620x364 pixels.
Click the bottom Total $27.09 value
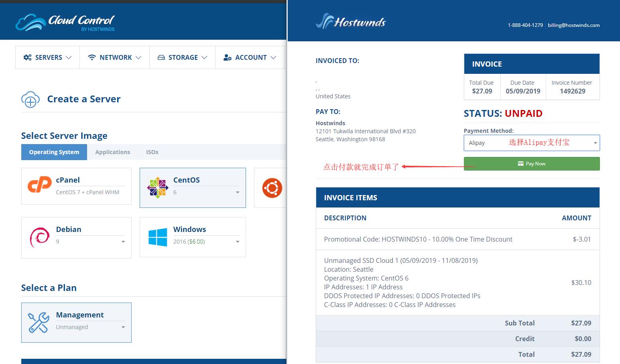pyautogui.click(x=581, y=354)
